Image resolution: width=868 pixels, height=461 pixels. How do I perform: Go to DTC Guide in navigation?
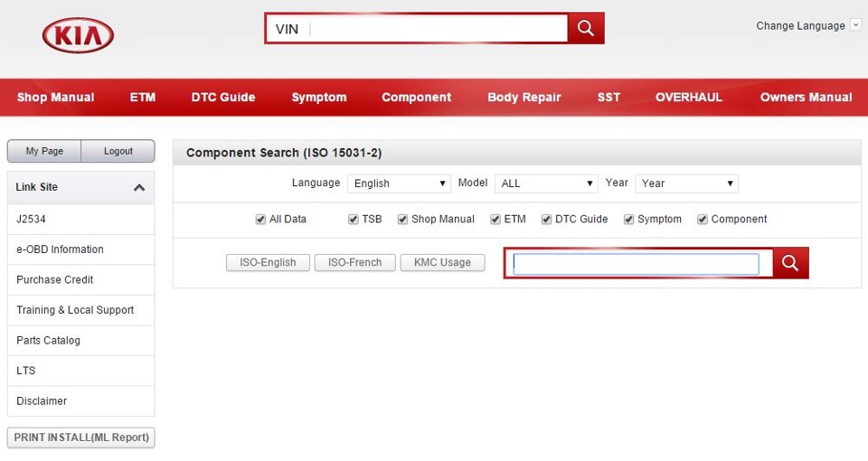click(223, 98)
